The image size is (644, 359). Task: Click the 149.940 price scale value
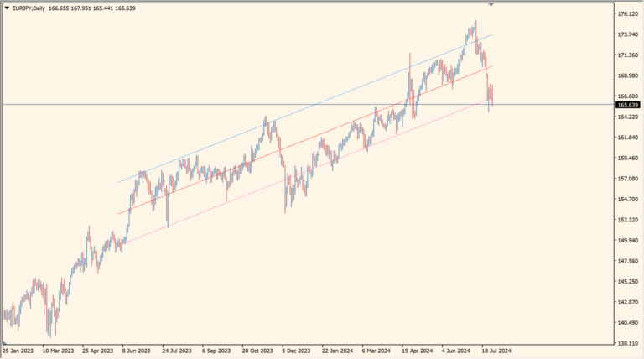[628, 240]
